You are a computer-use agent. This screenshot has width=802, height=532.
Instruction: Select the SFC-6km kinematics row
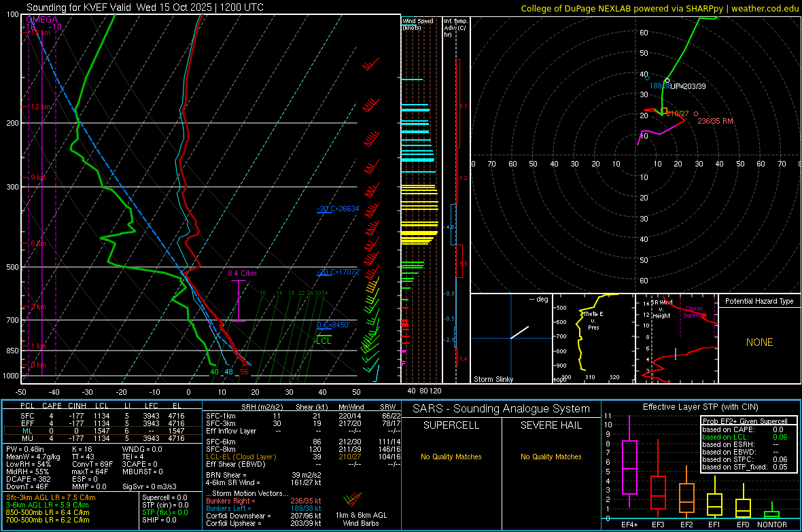(303, 442)
